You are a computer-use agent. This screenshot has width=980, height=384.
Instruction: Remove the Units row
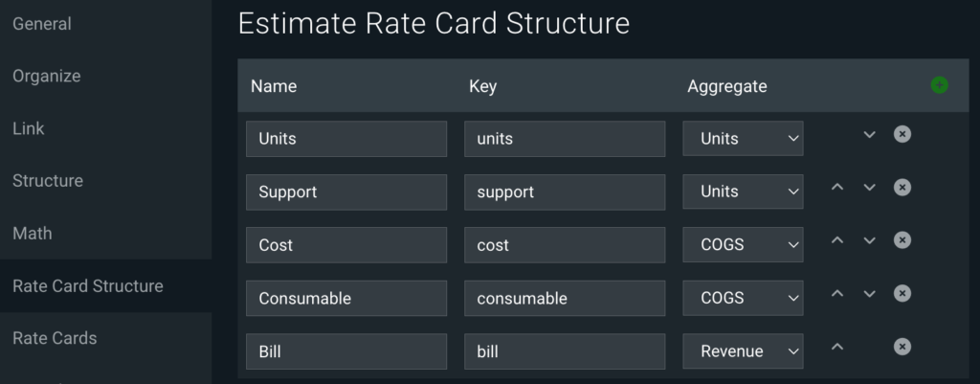click(902, 134)
